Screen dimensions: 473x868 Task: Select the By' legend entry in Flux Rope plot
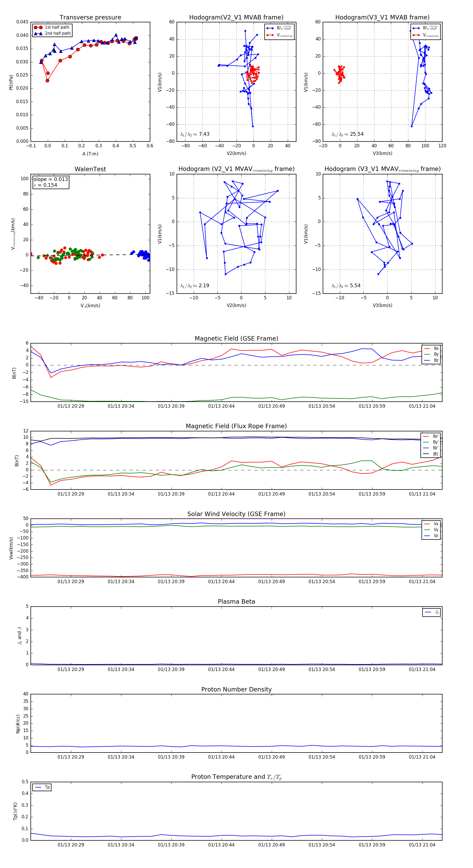431,442
